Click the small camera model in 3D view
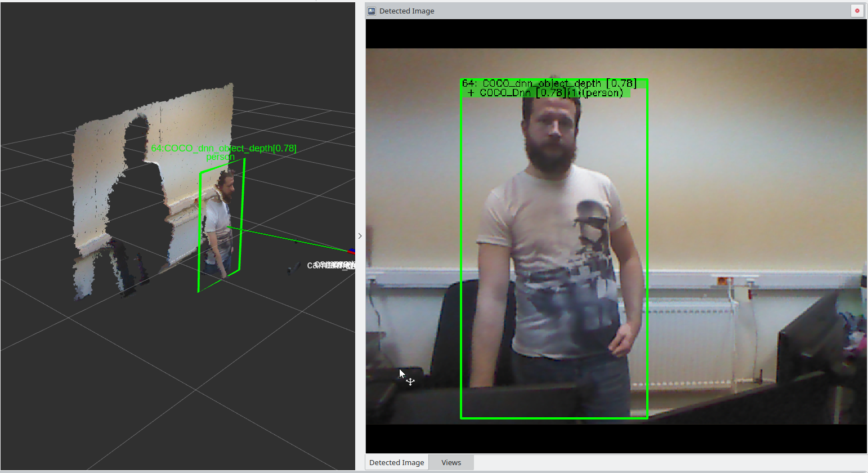868x473 pixels. click(x=293, y=268)
